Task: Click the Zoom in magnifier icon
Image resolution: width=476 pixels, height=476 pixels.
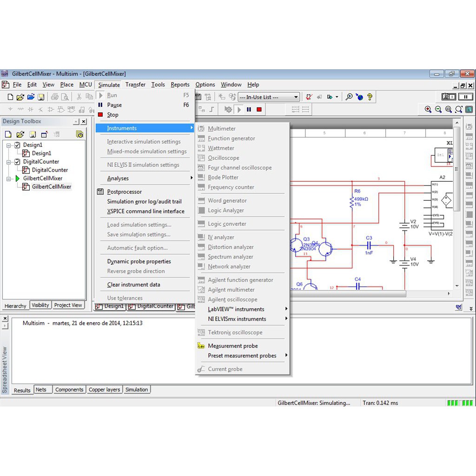Action: coord(428,110)
